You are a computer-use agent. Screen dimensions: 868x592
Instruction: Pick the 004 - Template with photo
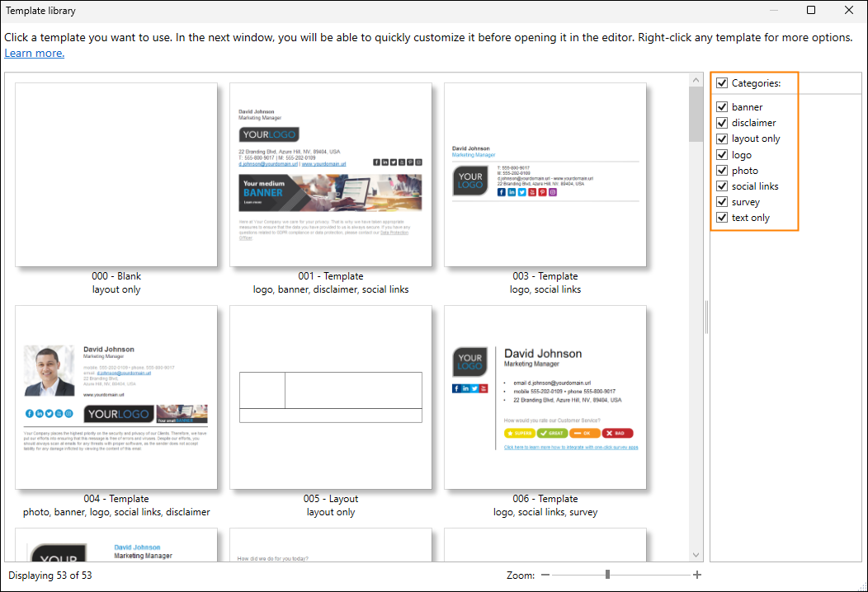116,397
